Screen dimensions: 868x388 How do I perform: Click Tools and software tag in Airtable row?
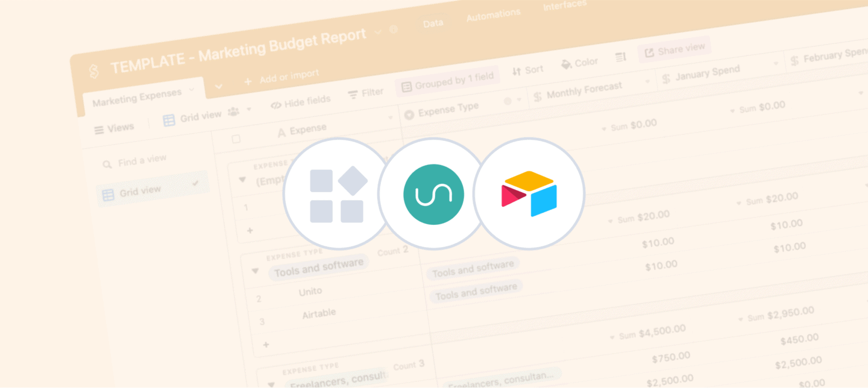click(x=476, y=292)
